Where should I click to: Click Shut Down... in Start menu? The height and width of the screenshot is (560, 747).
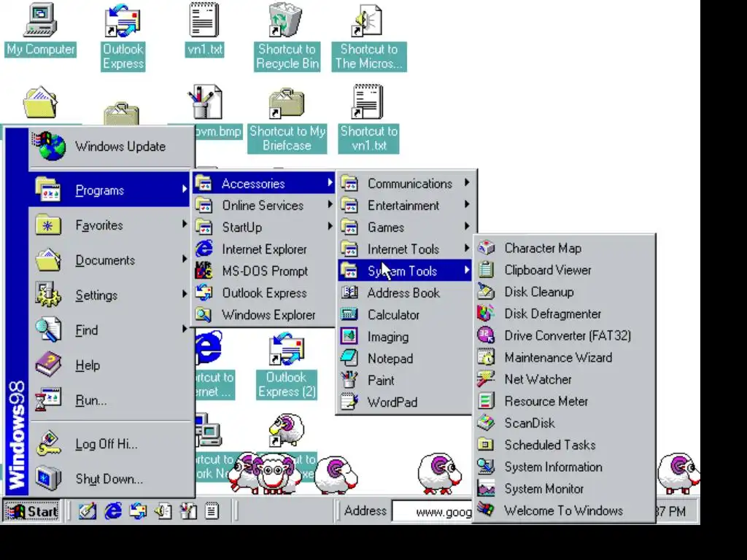(x=110, y=478)
